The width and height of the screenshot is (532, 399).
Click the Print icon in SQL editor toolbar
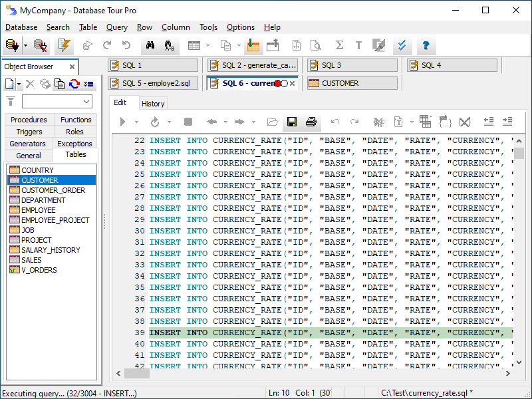pyautogui.click(x=311, y=122)
